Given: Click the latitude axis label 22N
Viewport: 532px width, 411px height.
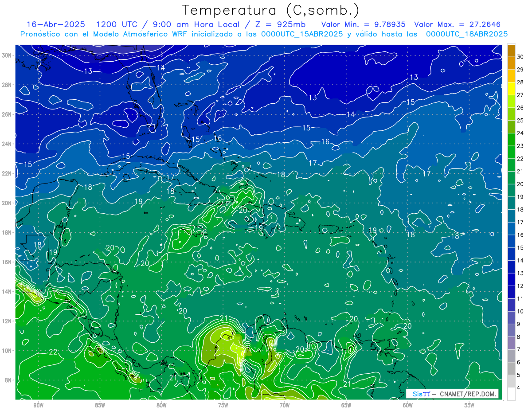Looking at the screenshot, I should (8, 173).
